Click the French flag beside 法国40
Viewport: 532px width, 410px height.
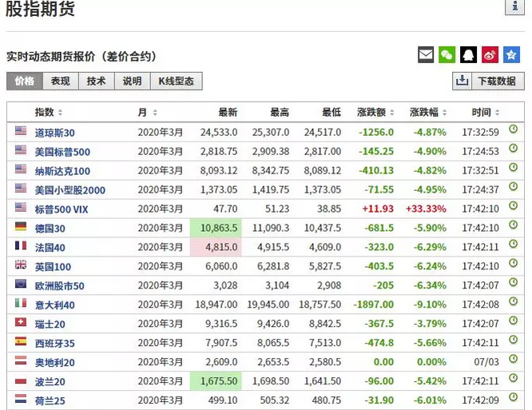click(x=21, y=245)
